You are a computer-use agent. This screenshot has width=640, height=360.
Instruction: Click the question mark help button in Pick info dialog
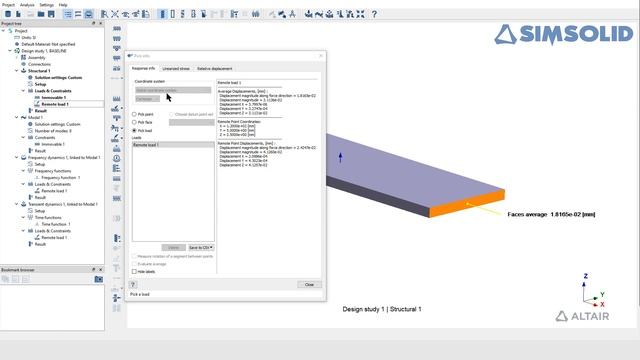(x=133, y=284)
